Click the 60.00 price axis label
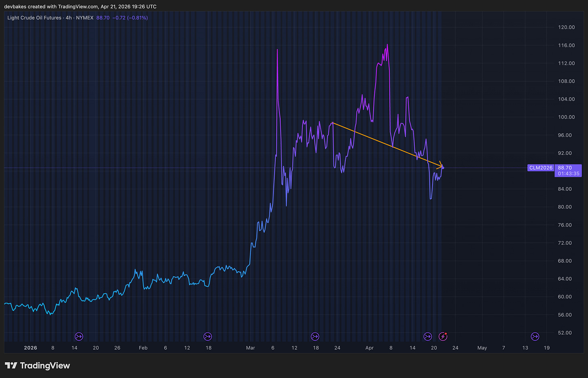 (565, 297)
